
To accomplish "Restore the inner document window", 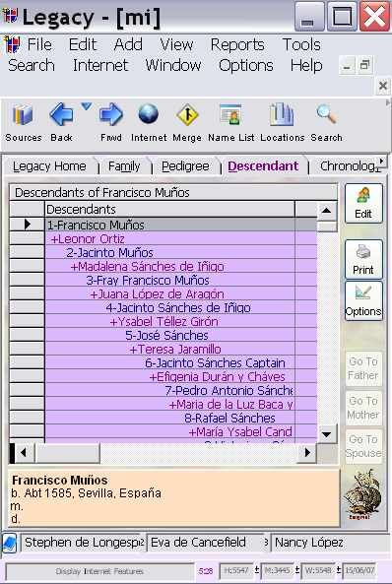I will coord(364,65).
